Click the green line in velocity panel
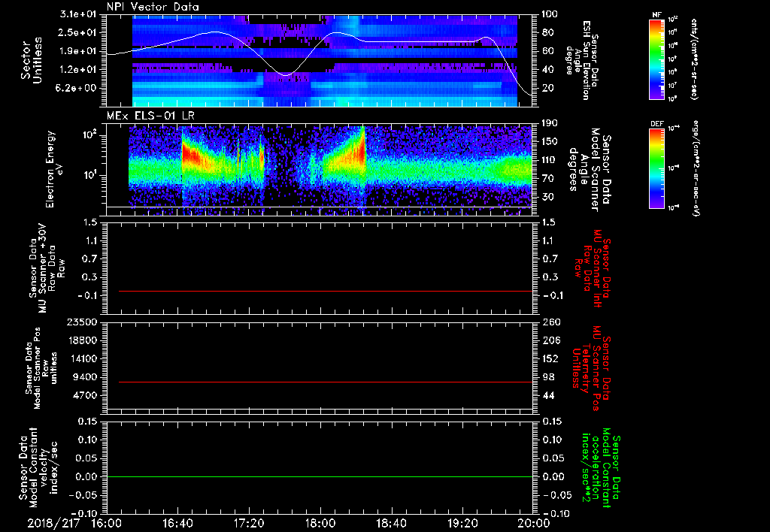Screen dimensions: 770x532 [320, 476]
